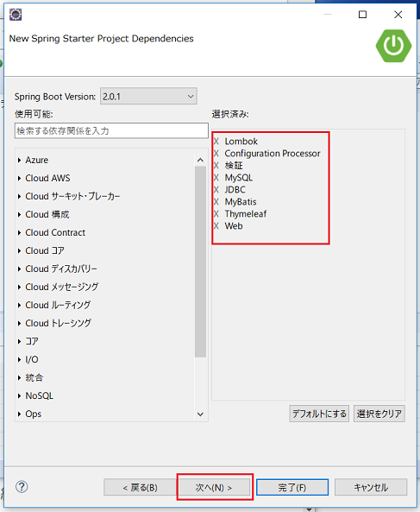Remove JDBC using its X icon

pos(216,190)
